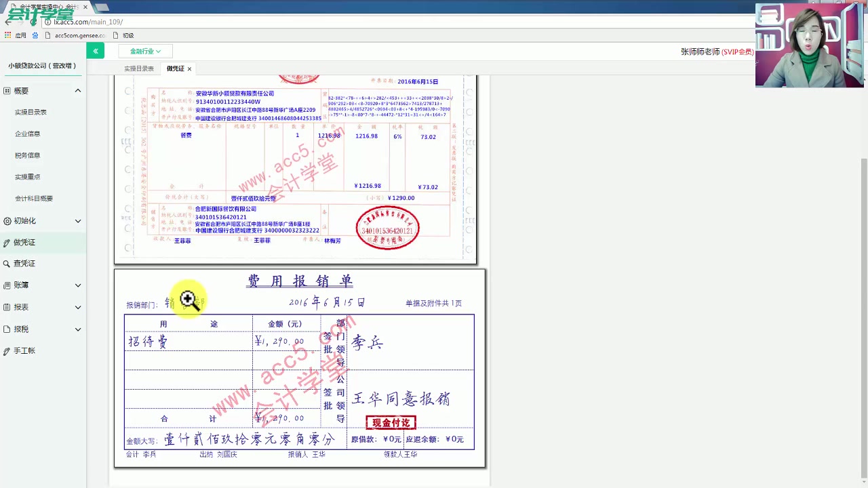
Task: Collapse the sidebar with the green double-arrow button
Action: tap(96, 51)
